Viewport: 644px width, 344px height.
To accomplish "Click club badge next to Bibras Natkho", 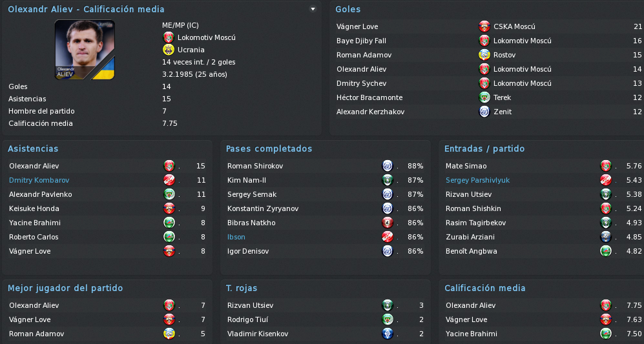I will [388, 223].
